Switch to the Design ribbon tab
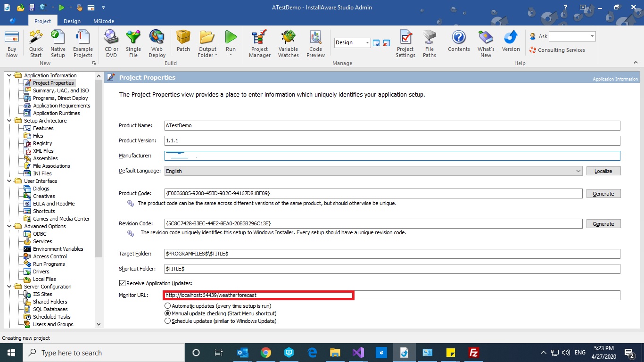Image resolution: width=644 pixels, height=362 pixels. pos(72,21)
